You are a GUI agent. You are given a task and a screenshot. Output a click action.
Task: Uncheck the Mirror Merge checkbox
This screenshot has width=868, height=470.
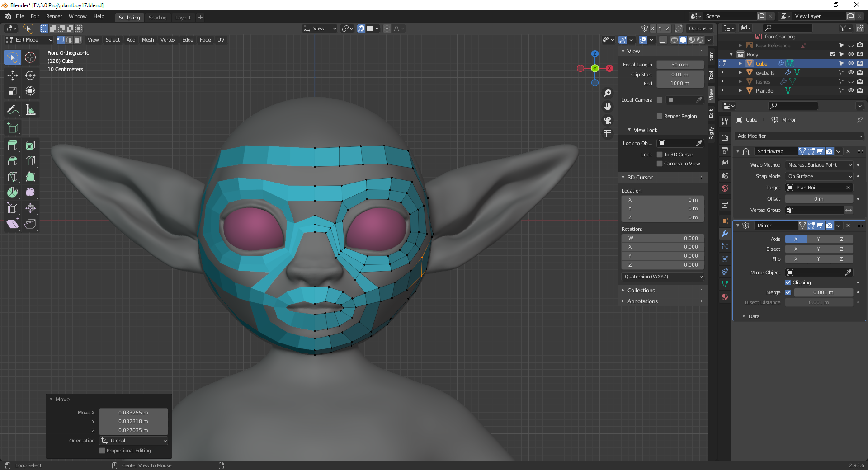click(x=788, y=292)
